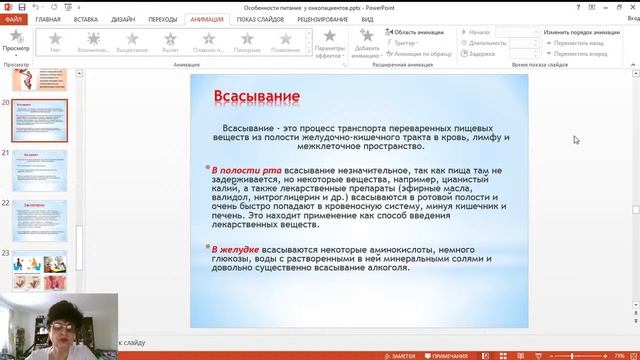
Task: Open the ДИЗАЙН ribbon tab
Action: [x=123, y=19]
